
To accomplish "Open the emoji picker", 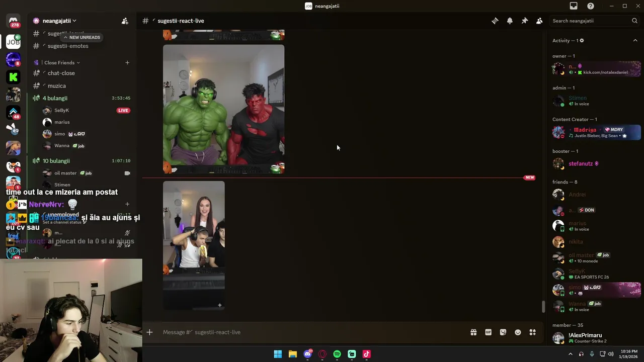I will coord(518,332).
